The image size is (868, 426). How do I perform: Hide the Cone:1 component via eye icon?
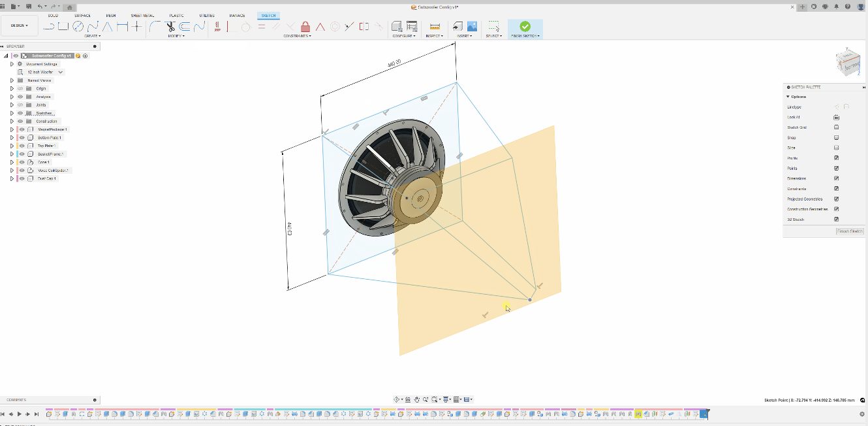coord(22,162)
